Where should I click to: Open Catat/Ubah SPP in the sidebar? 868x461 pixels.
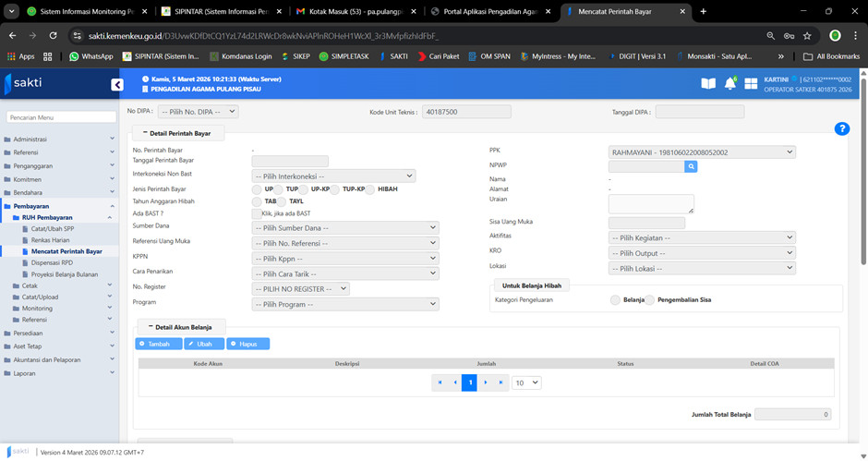pos(52,227)
